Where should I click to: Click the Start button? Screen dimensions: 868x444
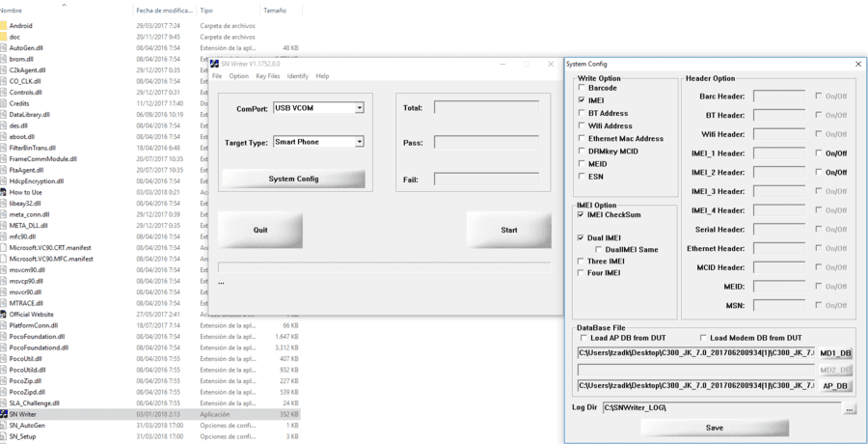point(508,230)
